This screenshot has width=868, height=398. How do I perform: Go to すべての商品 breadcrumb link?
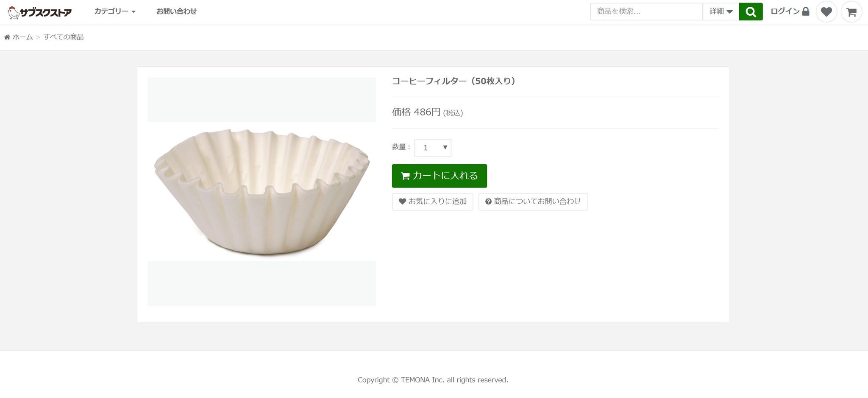[64, 37]
